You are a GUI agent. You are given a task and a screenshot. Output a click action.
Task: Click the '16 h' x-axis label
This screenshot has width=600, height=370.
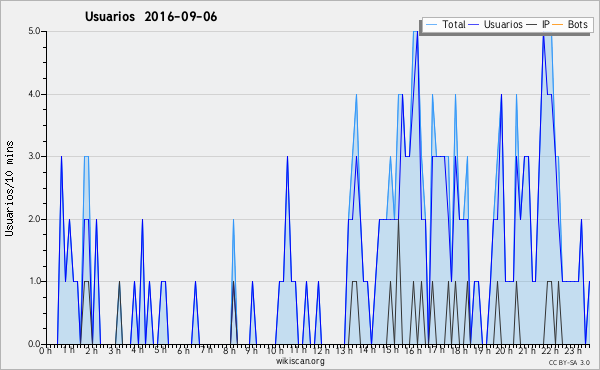(413, 350)
